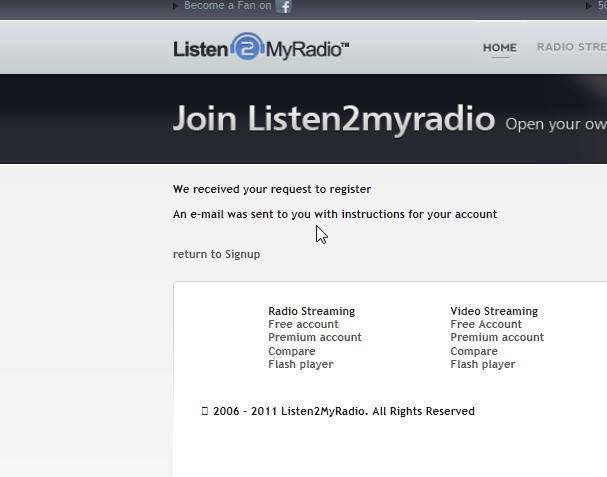Screen dimensions: 607x477
Task: Open Premium account under Radio Streaming
Action: (x=315, y=337)
